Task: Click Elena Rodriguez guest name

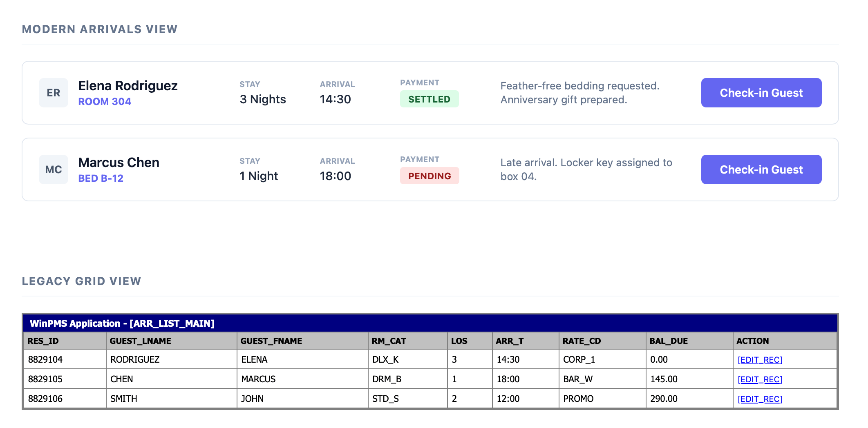Action: [x=128, y=86]
